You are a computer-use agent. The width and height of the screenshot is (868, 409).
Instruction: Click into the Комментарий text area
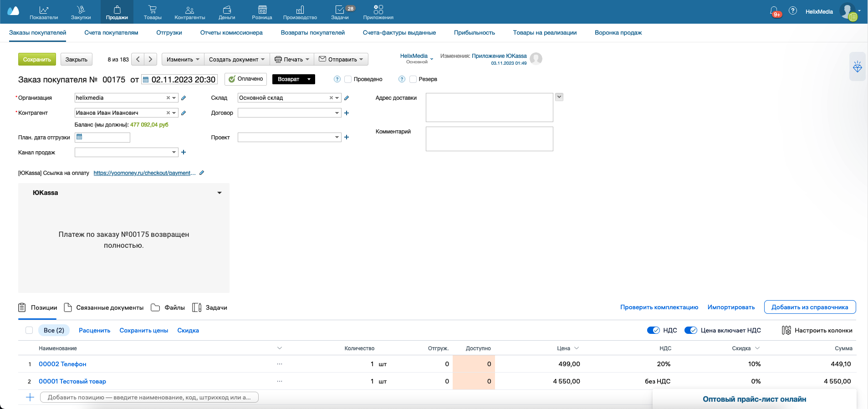click(x=489, y=139)
